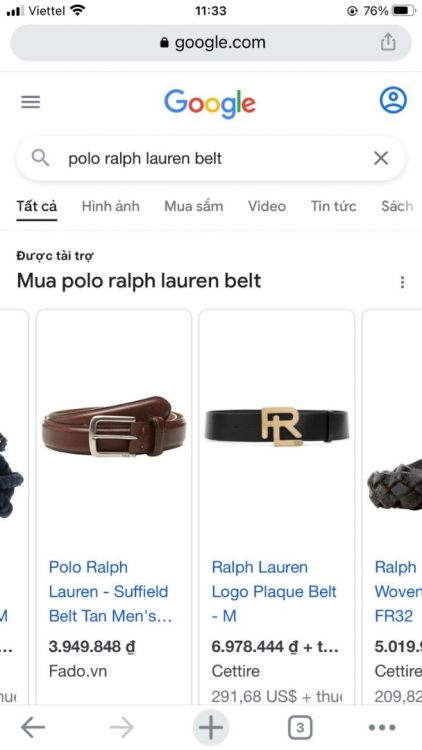Image resolution: width=422 pixels, height=750 pixels.
Task: Click the brown leather belt image
Action: coord(114,426)
